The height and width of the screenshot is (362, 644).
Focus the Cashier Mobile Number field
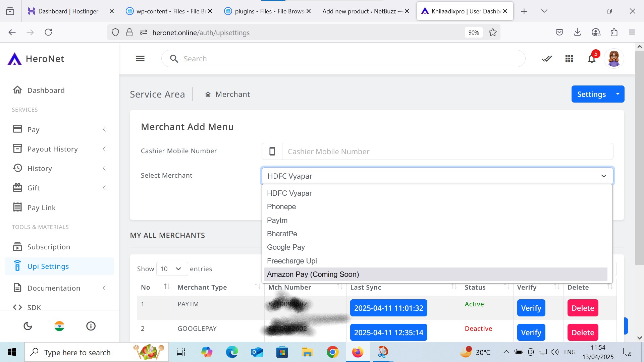pos(447,152)
